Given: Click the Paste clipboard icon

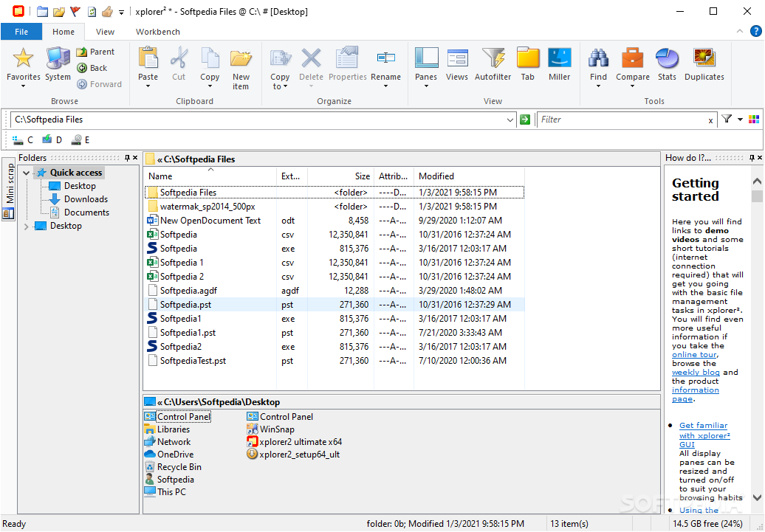Looking at the screenshot, I should (x=148, y=58).
